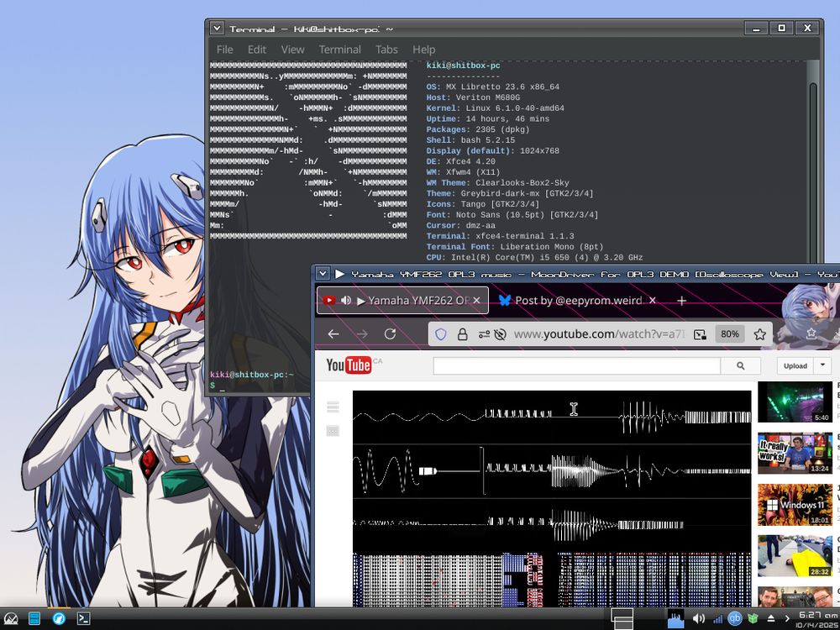
Task: Click the window switcher icon on the panel
Action: point(622,619)
